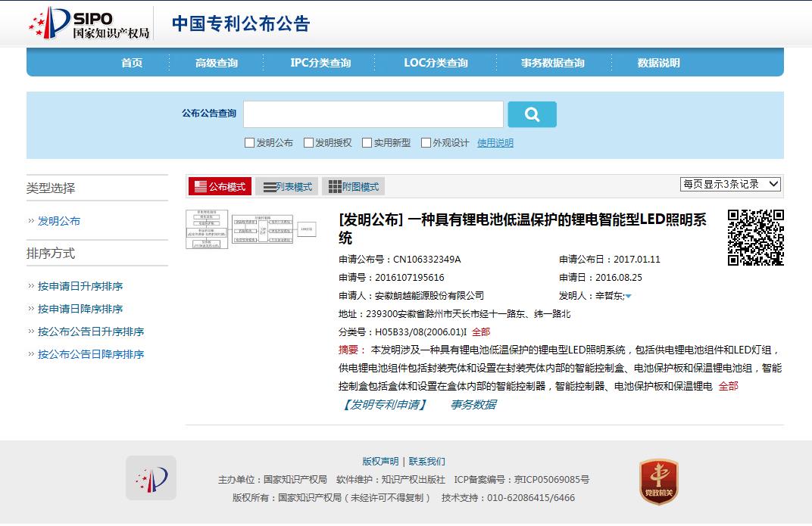Viewport: 812px width, 526px height.
Task: Enable the 发明授权 checkbox
Action: (x=308, y=143)
